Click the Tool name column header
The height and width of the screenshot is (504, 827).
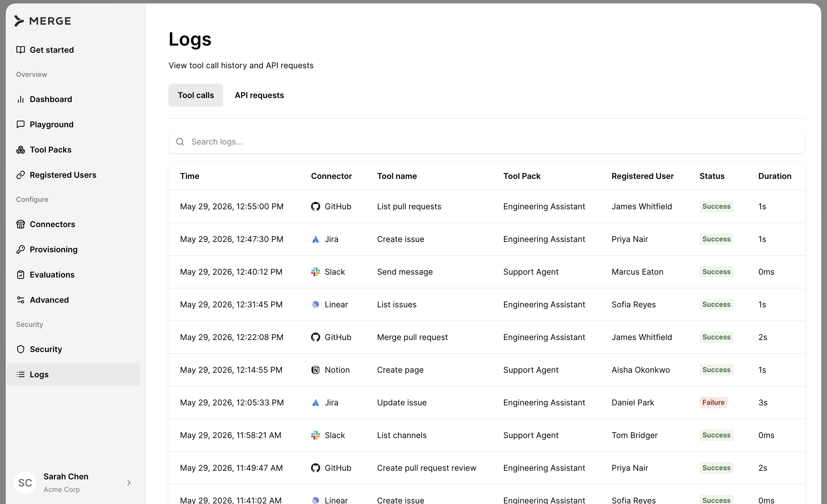click(x=397, y=176)
